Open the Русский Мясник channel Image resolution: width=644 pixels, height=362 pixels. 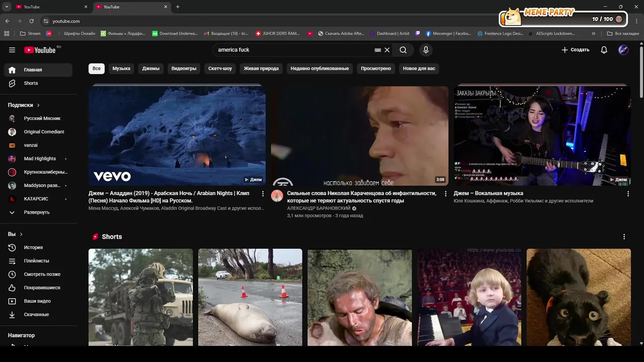point(38,118)
